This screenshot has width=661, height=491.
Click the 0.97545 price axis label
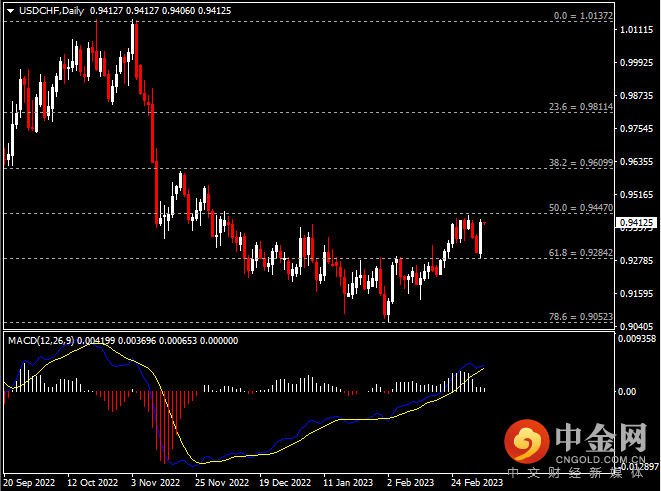click(x=637, y=129)
